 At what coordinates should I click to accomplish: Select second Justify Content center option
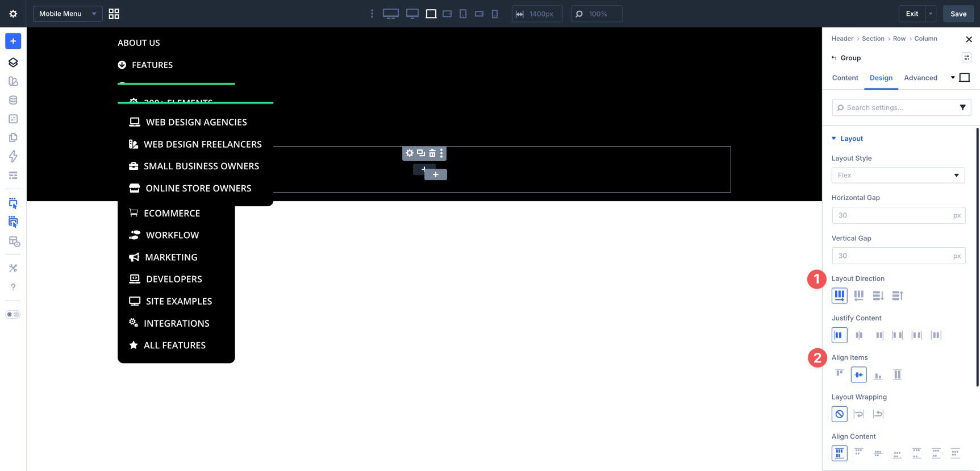858,335
